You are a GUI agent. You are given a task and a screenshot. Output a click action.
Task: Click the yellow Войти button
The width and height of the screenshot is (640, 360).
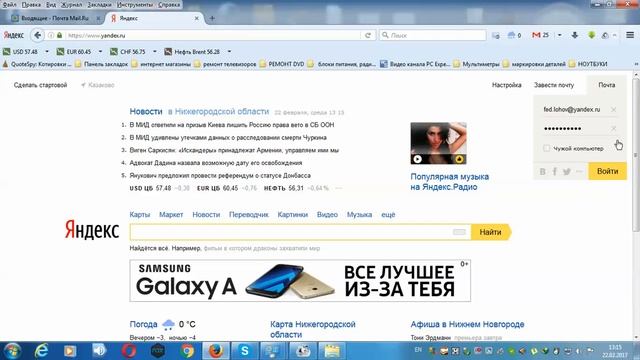coord(607,171)
